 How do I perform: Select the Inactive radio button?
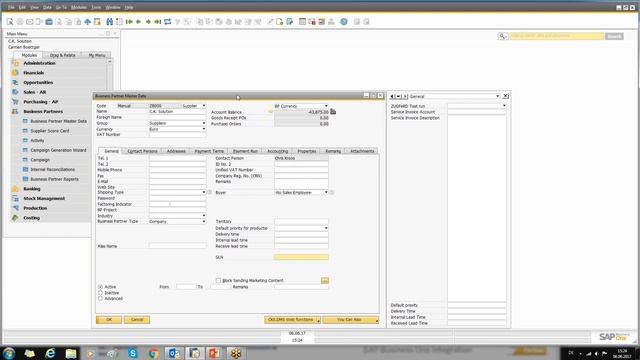[100, 293]
